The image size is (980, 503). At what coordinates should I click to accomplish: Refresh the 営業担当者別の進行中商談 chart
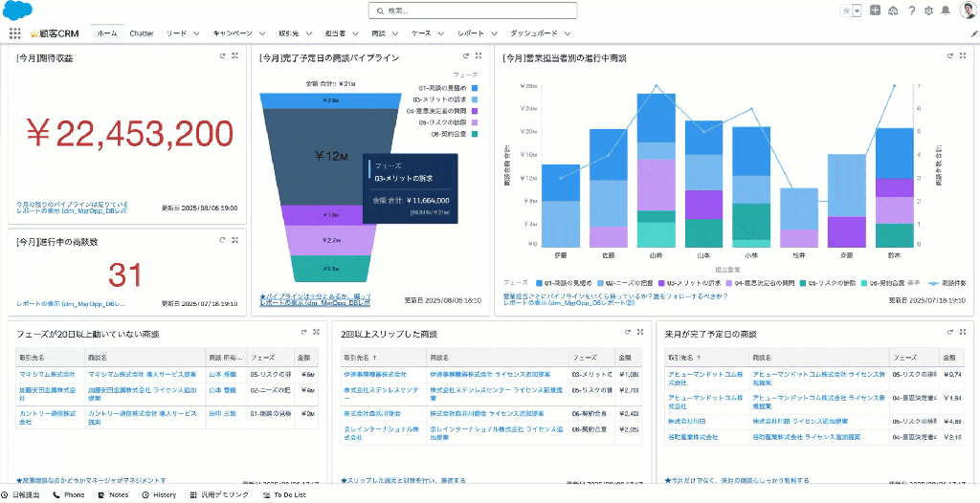[x=951, y=56]
